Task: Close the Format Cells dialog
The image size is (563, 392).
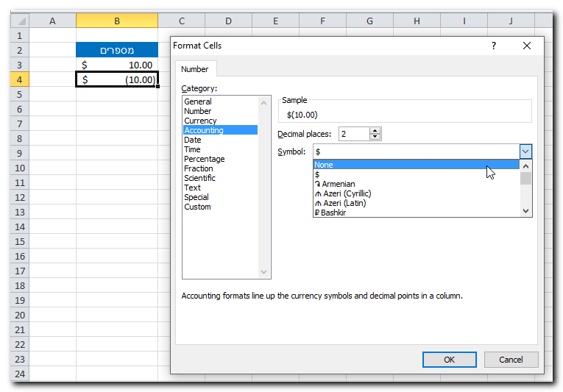Action: 527,46
